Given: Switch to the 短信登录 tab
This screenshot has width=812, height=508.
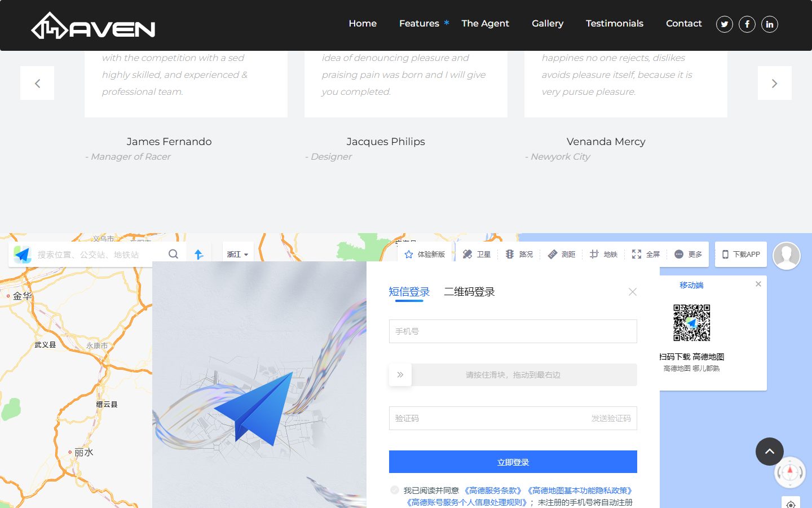Looking at the screenshot, I should [409, 292].
